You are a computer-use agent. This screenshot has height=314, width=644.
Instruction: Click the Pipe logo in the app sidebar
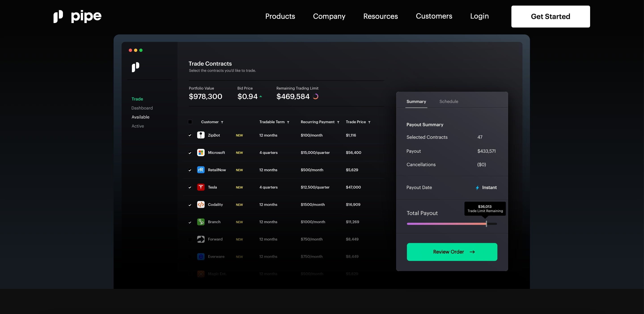[136, 67]
